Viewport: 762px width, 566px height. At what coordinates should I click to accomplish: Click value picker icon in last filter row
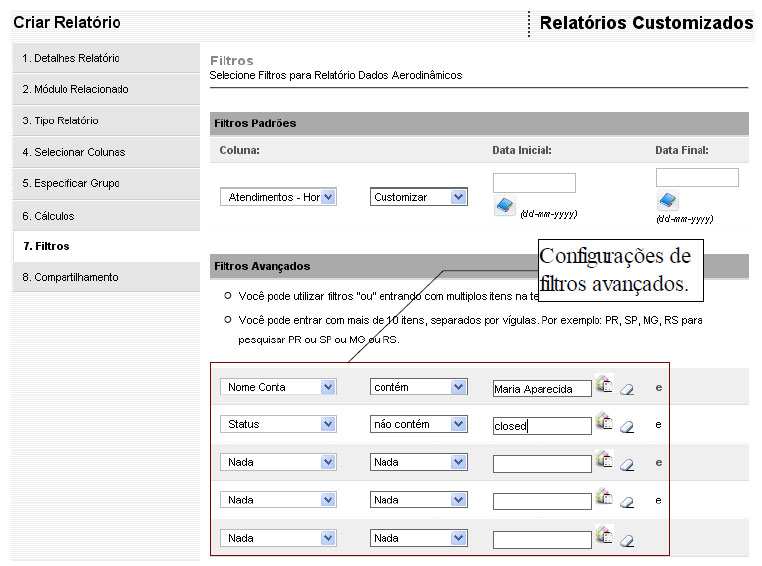(604, 536)
